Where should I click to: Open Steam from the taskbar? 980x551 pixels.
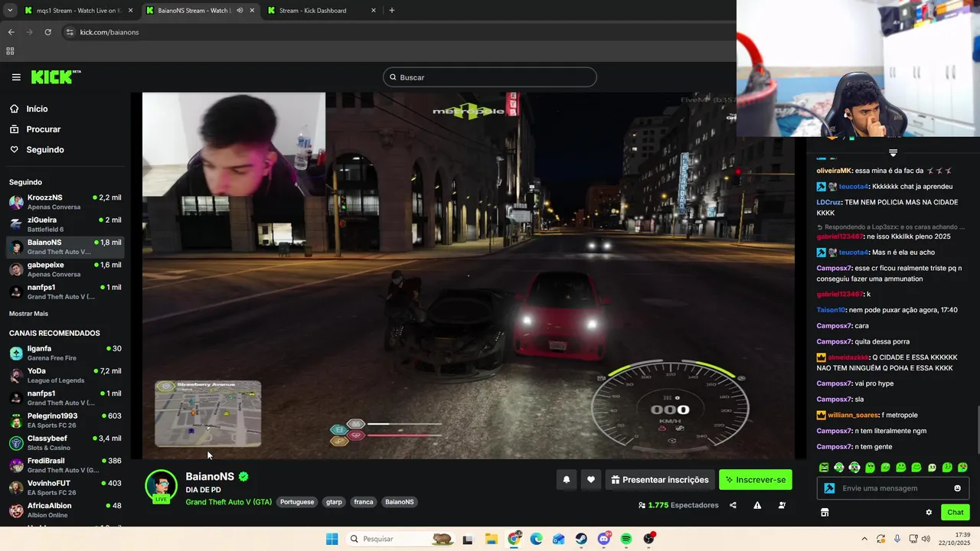coord(581,539)
